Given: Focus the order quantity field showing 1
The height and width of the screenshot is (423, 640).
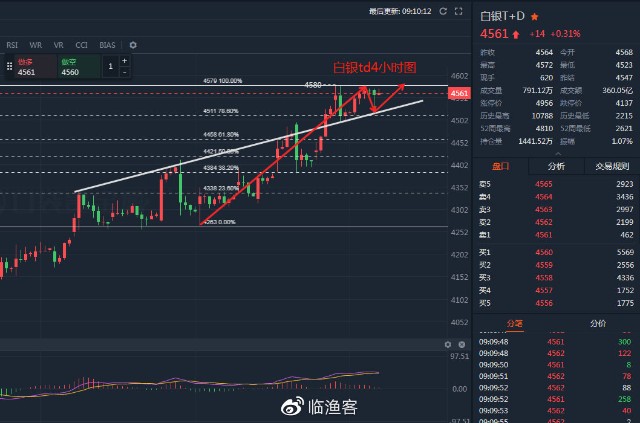Looking at the screenshot, I should click(x=110, y=67).
